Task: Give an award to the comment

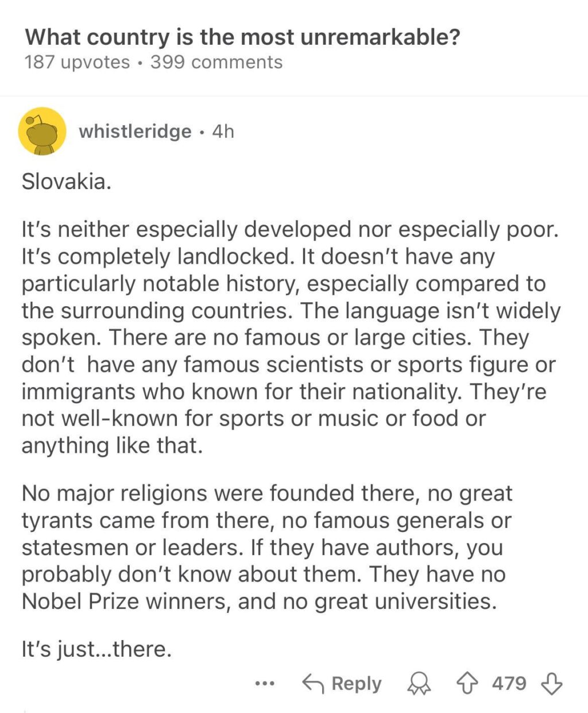Action: tap(419, 684)
